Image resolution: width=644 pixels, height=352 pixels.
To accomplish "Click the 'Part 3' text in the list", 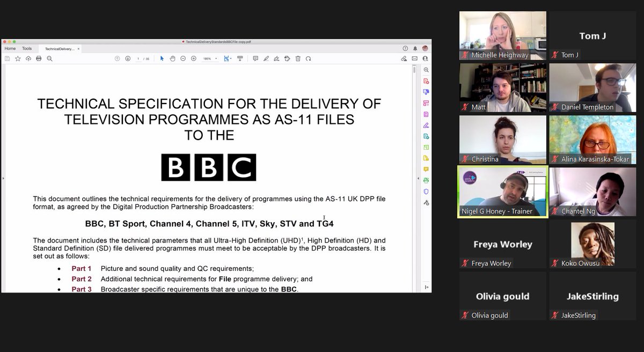I will click(x=82, y=289).
